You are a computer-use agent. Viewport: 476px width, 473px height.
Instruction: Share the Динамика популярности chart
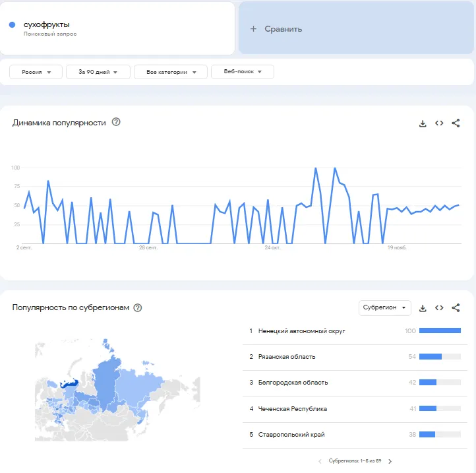coord(456,123)
